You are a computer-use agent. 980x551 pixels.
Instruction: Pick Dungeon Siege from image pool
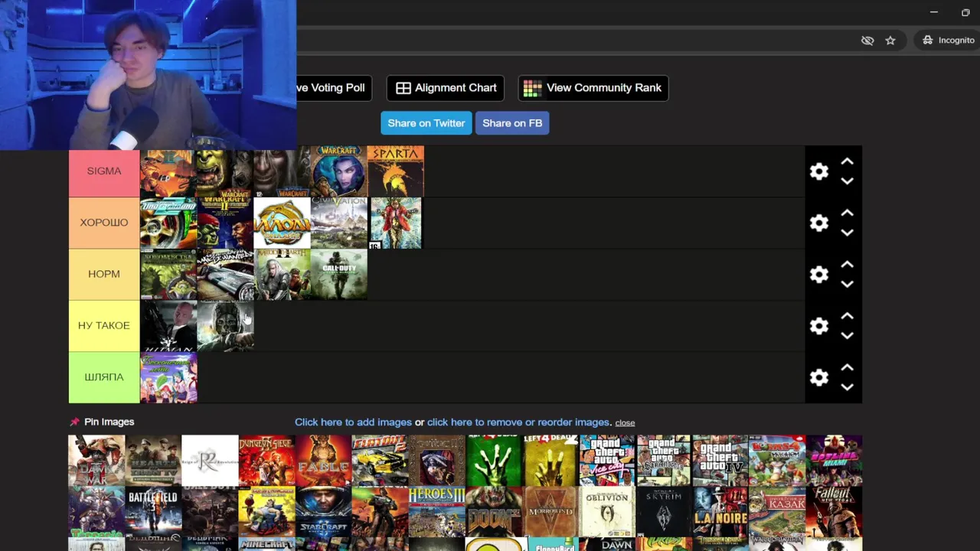pos(266,460)
